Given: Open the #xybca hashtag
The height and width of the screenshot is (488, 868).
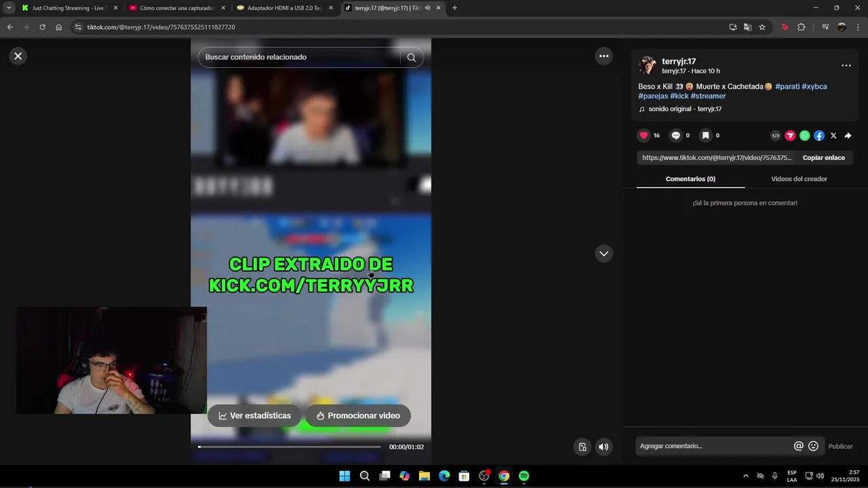Looking at the screenshot, I should pos(814,87).
